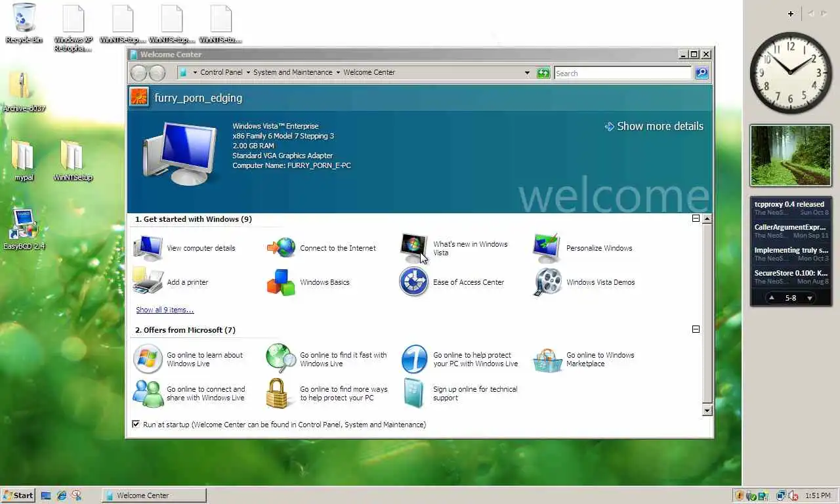
Task: Open Windows Basics item
Action: click(308, 282)
